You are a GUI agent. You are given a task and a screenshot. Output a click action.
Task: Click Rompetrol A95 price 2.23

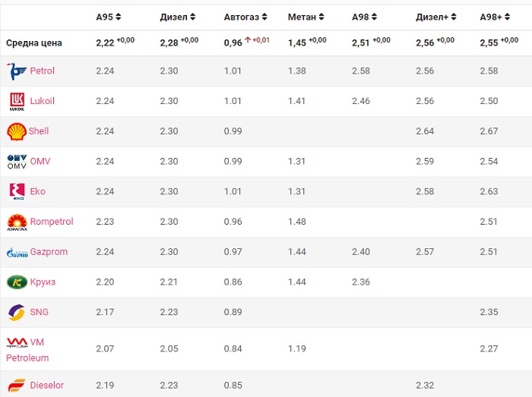(x=105, y=222)
